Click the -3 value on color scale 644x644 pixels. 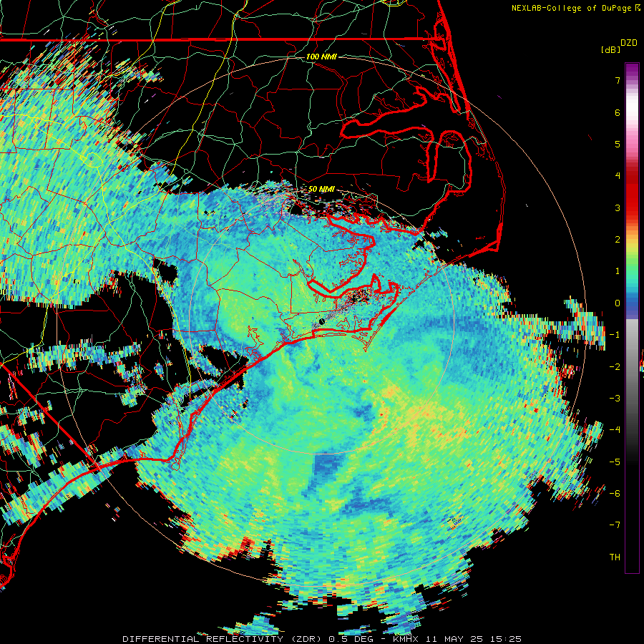tap(615, 399)
